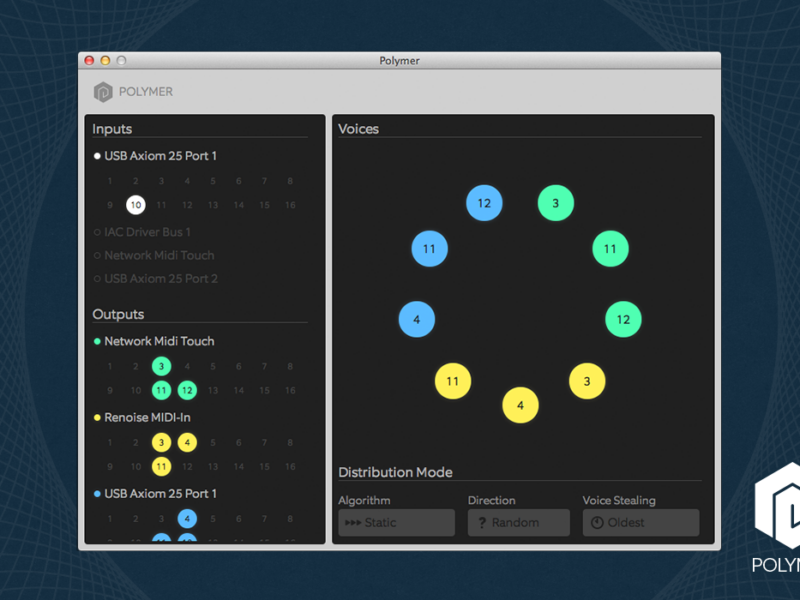Enable channel 13 on Network Midi Touch output
The width and height of the screenshot is (800, 600).
coord(213,390)
